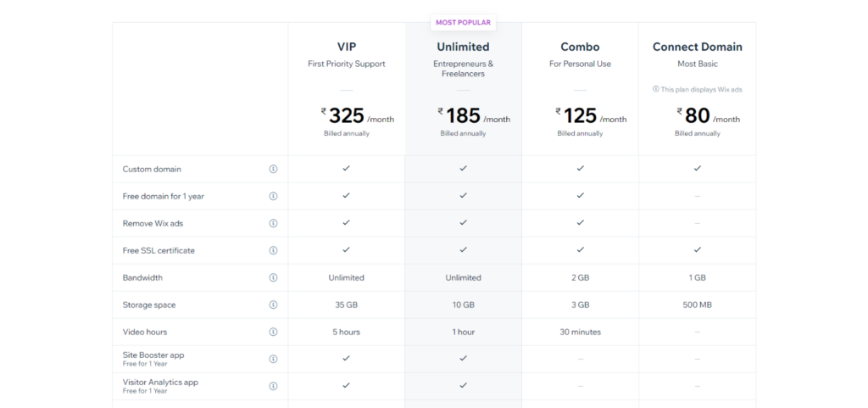Click the MOST POPULAR badge
Image resolution: width=868 pixels, height=408 pixels.
464,23
